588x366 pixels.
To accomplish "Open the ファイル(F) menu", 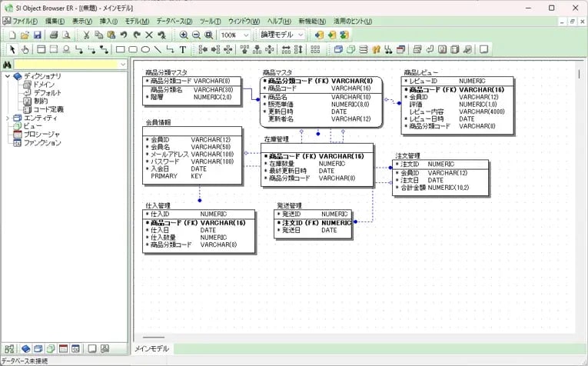I will pos(25,21).
